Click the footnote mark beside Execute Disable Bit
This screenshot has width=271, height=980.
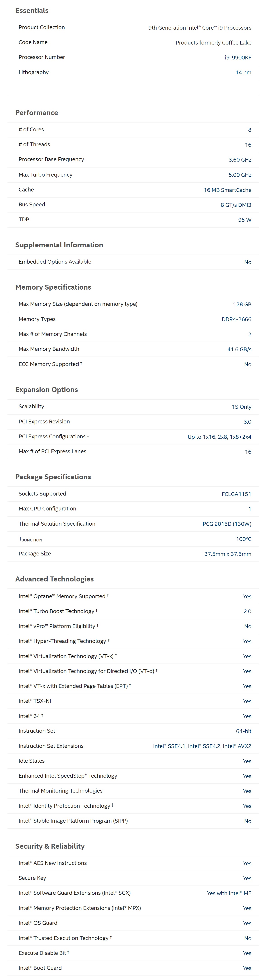(x=68, y=952)
